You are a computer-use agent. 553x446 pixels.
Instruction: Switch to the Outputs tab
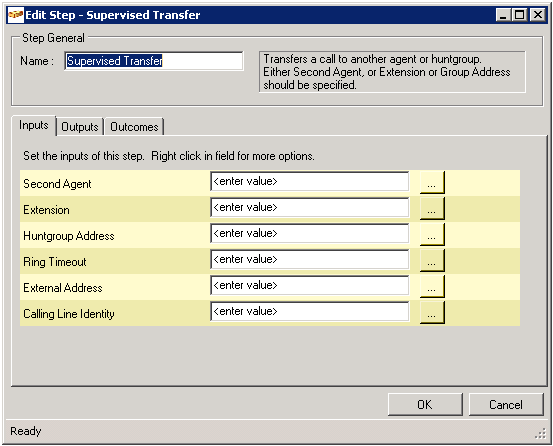(x=80, y=127)
